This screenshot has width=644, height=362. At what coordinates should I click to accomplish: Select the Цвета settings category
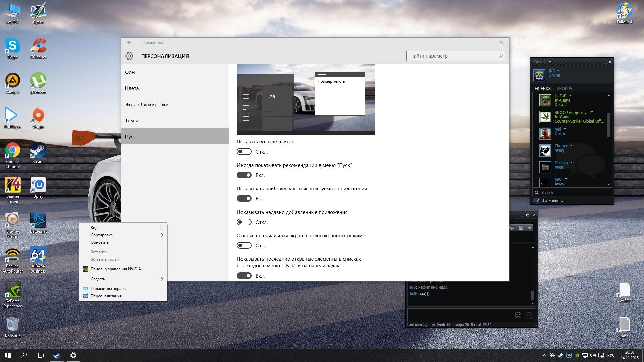pyautogui.click(x=132, y=88)
